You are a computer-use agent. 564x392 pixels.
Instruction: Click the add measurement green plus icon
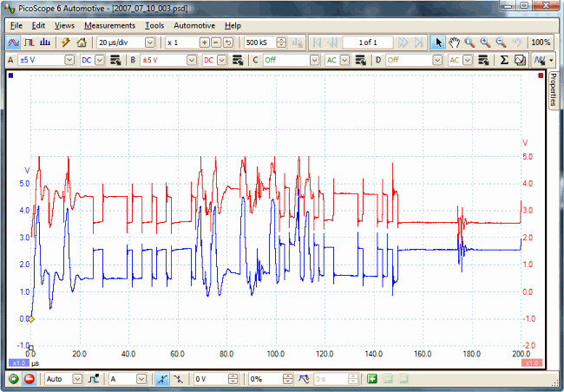371,379
